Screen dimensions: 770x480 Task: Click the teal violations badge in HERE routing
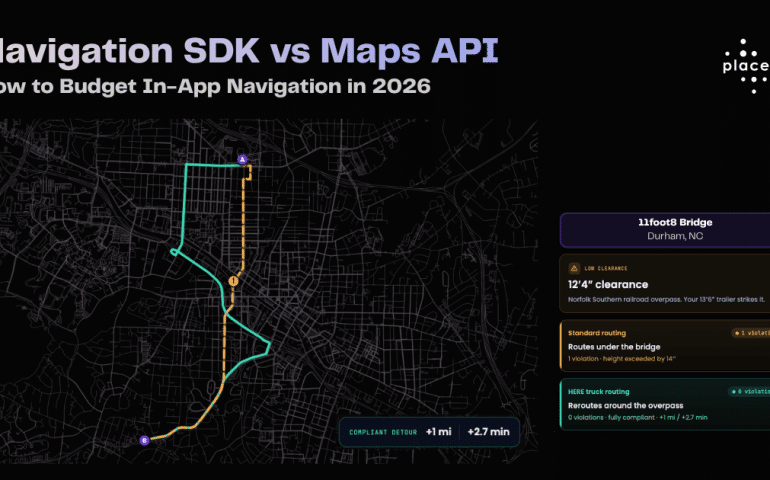pyautogui.click(x=749, y=392)
